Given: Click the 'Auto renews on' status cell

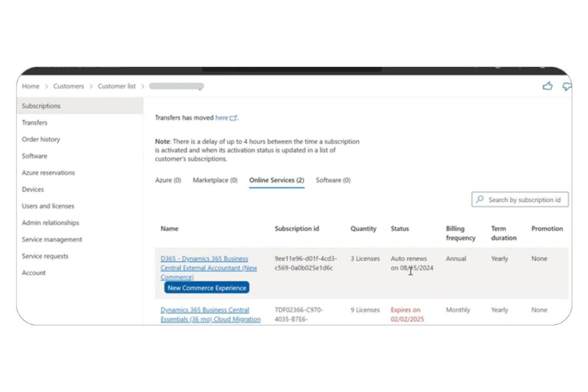Looking at the screenshot, I should 412,263.
